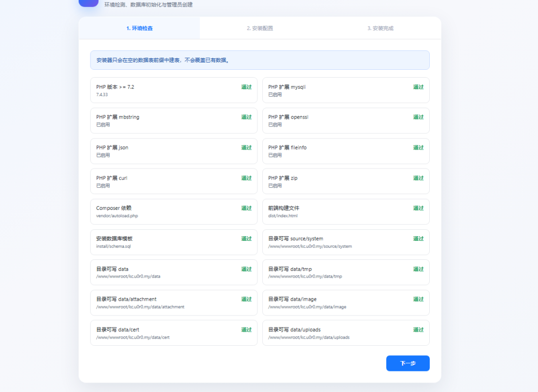Screen dimensions: 538x392
Task: Click the full path ending in "/data/uploads"
Action: click(309, 337)
